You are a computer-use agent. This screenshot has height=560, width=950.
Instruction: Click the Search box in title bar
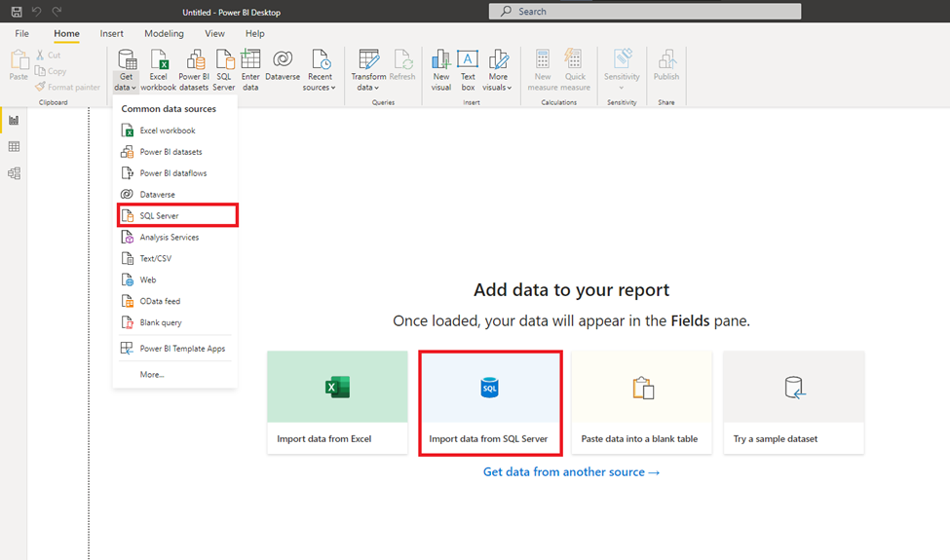[x=645, y=11]
